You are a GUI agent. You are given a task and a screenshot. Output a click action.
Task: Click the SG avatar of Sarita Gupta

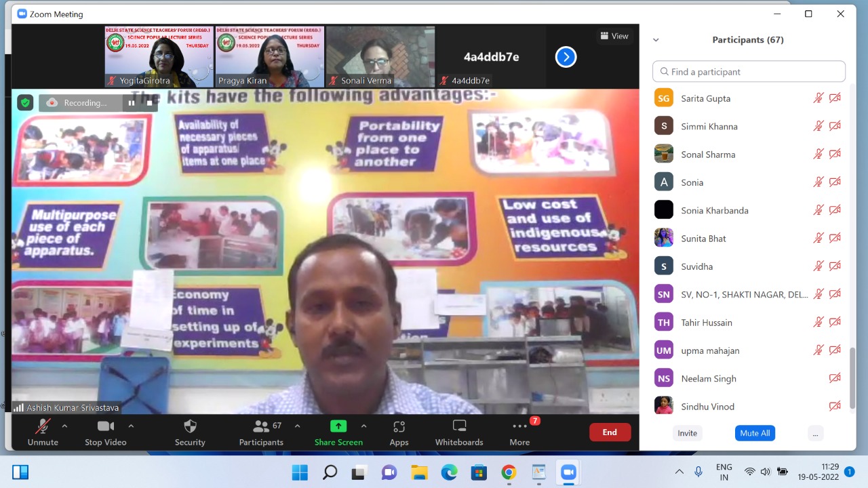click(664, 98)
